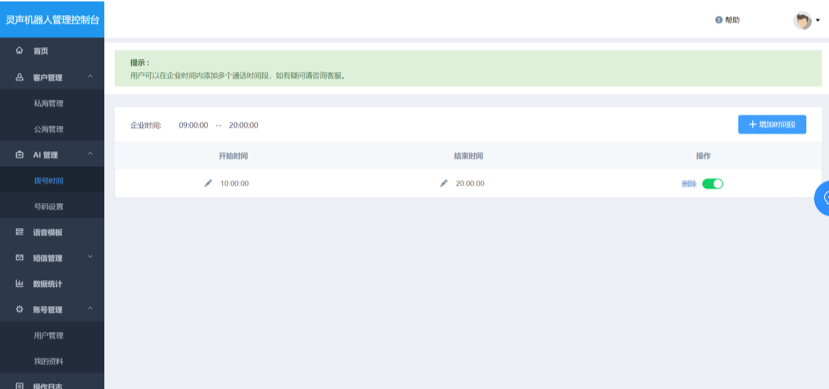Click the 短信管理 envelope icon
Image resolution: width=829 pixels, height=389 pixels.
click(x=20, y=258)
